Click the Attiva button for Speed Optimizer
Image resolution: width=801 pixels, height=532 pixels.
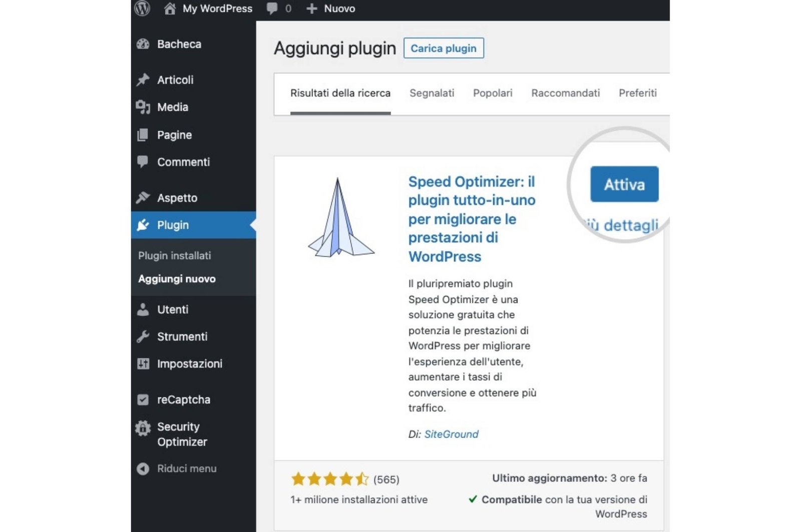[x=624, y=184]
